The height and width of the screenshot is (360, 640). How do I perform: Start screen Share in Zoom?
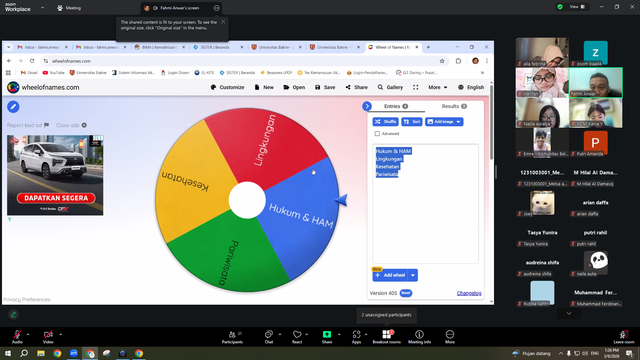click(327, 337)
